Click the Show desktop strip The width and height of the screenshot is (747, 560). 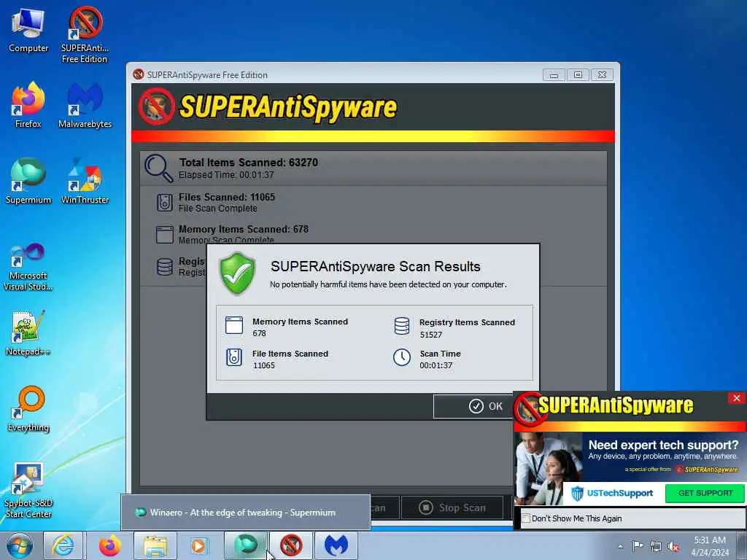coord(742,545)
